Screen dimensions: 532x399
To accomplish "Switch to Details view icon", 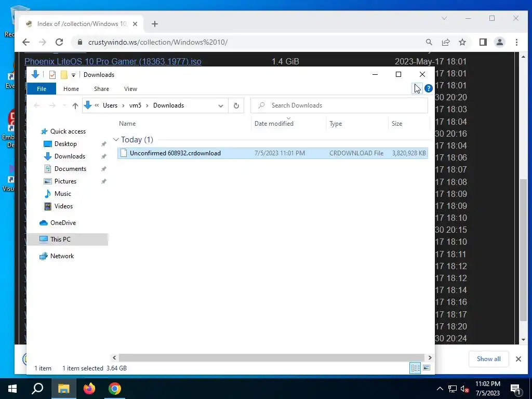I will tap(415, 368).
